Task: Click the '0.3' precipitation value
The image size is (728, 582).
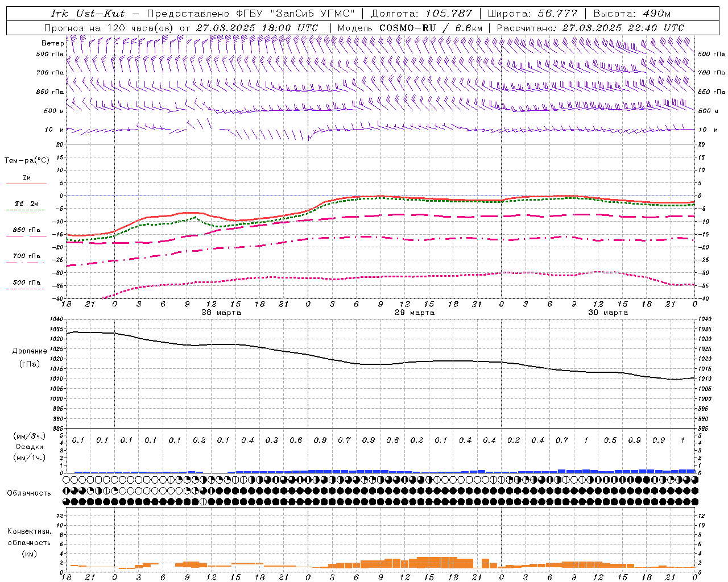Action: coord(272,440)
